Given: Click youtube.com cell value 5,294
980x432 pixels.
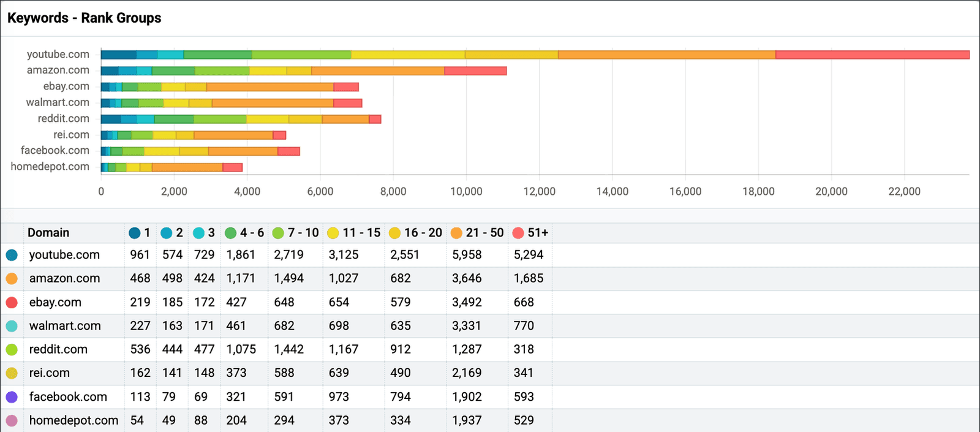Looking at the screenshot, I should [529, 255].
